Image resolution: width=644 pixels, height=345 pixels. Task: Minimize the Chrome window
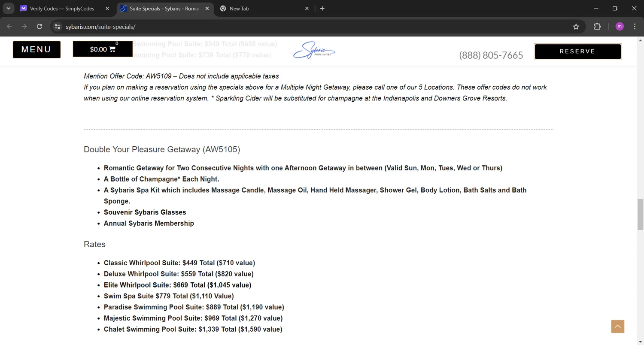pyautogui.click(x=596, y=9)
